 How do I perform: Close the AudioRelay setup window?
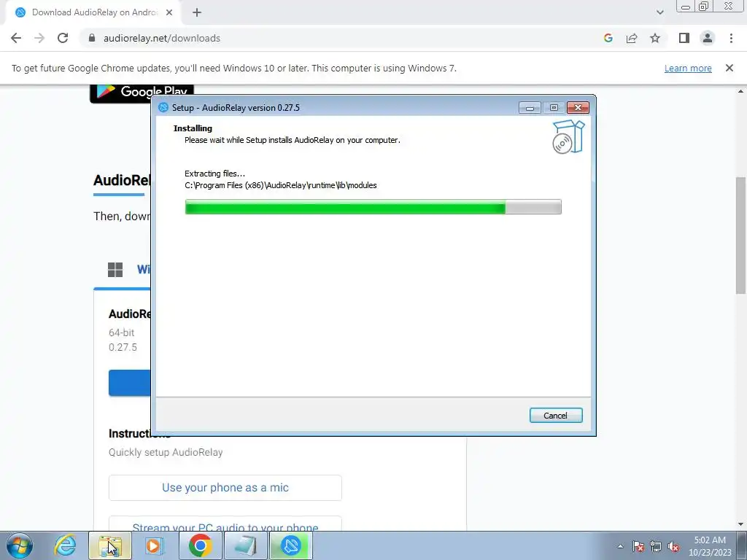pos(578,108)
